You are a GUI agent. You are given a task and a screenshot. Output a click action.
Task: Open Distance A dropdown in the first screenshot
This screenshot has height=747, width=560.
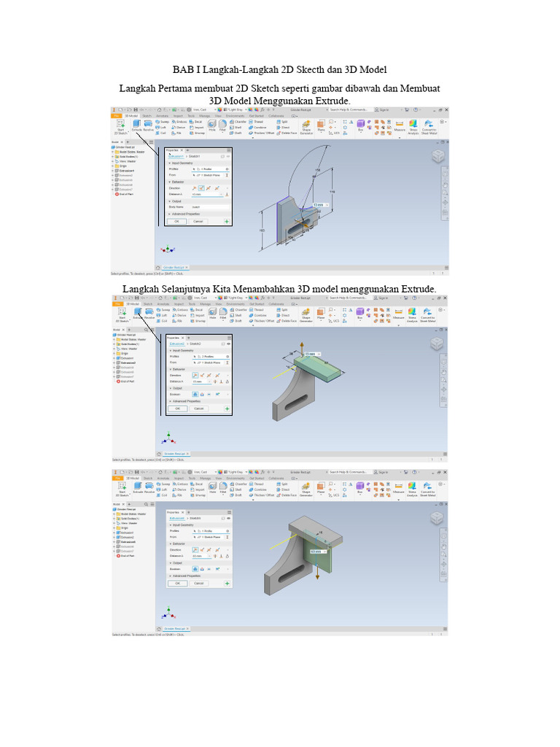pos(222,194)
